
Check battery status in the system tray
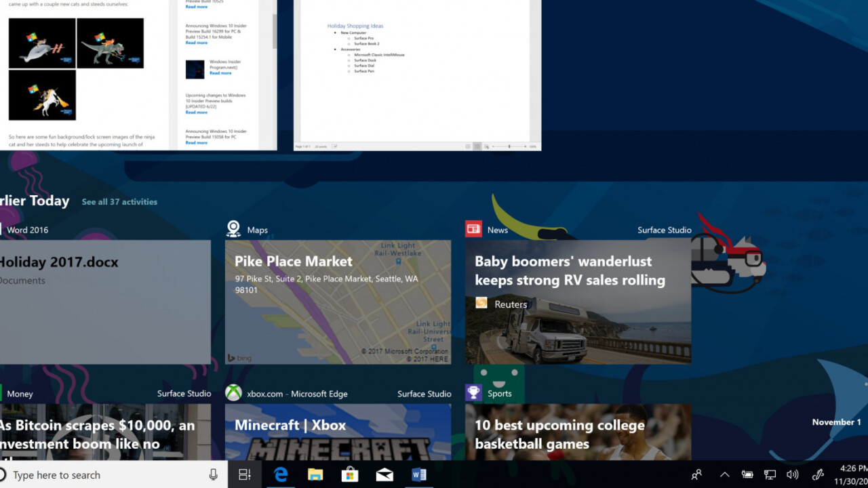[747, 474]
